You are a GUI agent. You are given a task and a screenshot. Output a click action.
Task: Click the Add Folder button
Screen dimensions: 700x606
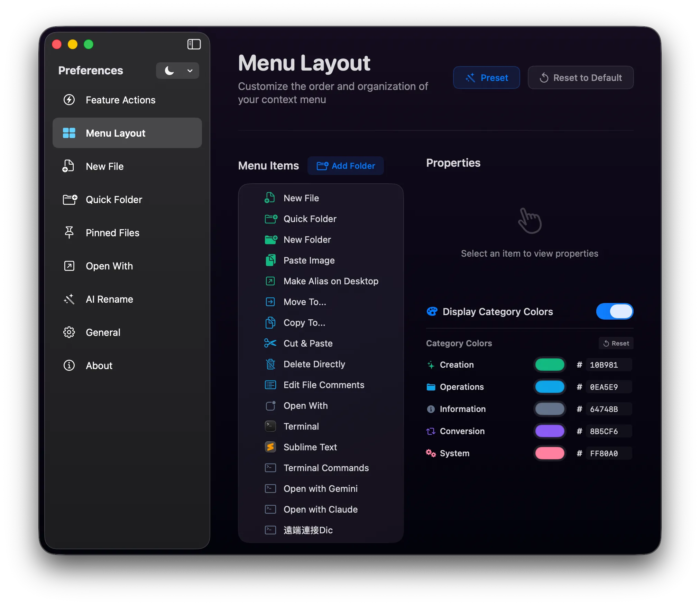(x=346, y=166)
